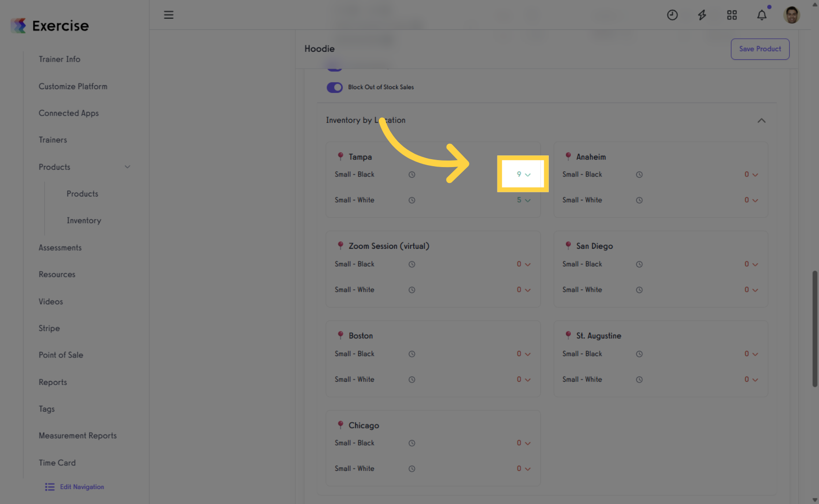The height and width of the screenshot is (504, 819).
Task: Open the apps grid icon
Action: [x=732, y=15]
